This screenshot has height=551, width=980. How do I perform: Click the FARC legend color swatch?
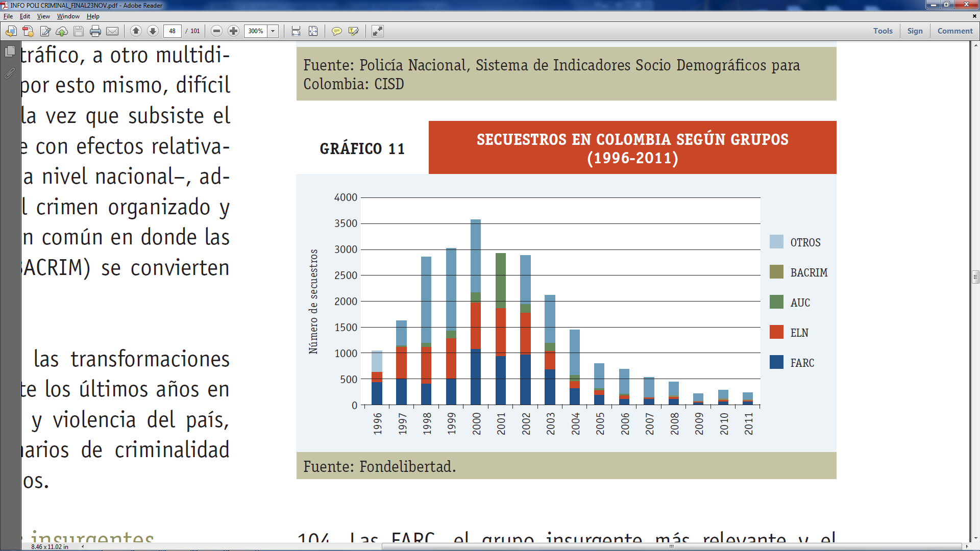(776, 362)
